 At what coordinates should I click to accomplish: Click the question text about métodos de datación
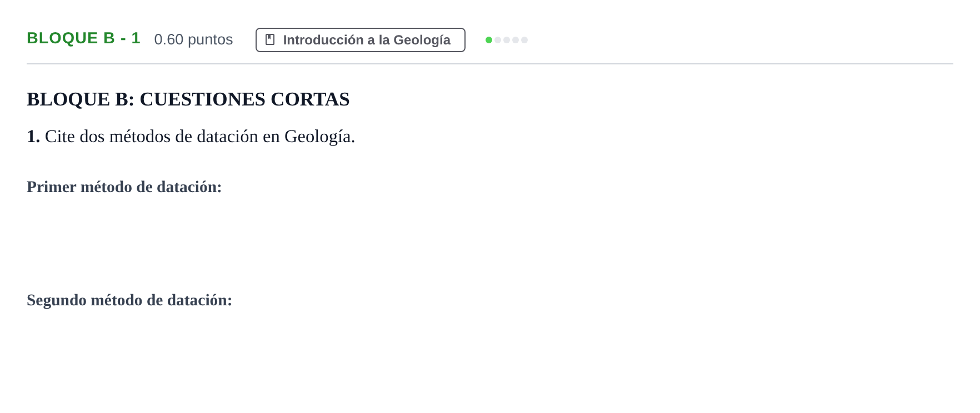[191, 137]
